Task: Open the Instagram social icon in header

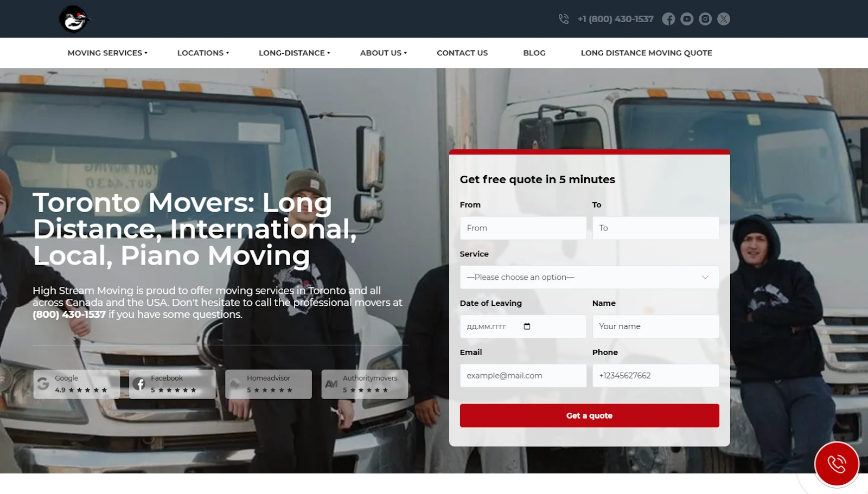Action: point(705,19)
